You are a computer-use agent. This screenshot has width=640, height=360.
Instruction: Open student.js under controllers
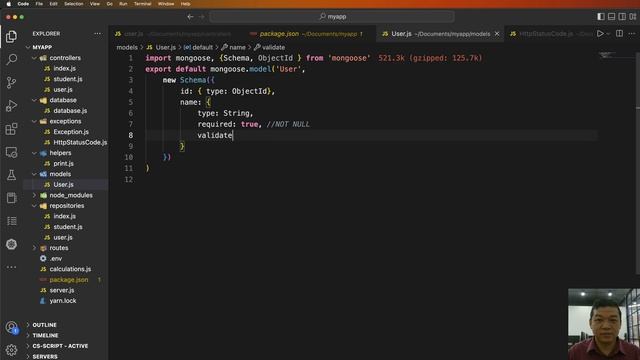65,79
